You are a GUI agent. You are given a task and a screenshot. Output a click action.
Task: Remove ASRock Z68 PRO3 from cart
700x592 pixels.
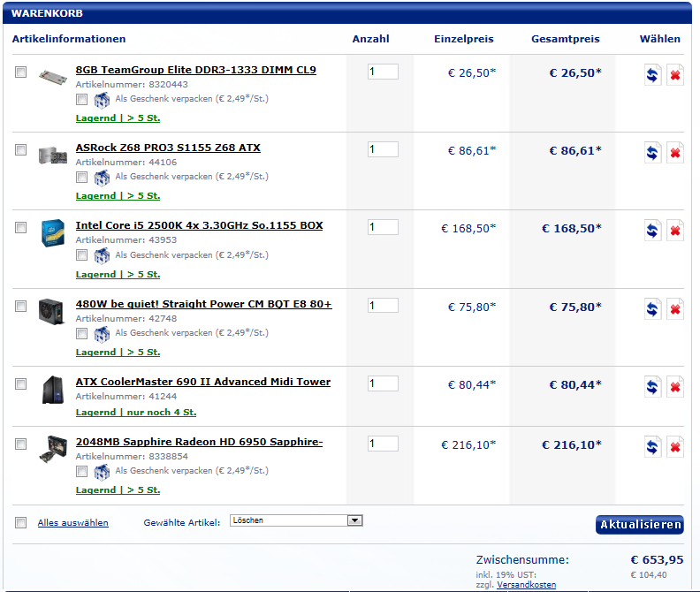click(x=675, y=153)
